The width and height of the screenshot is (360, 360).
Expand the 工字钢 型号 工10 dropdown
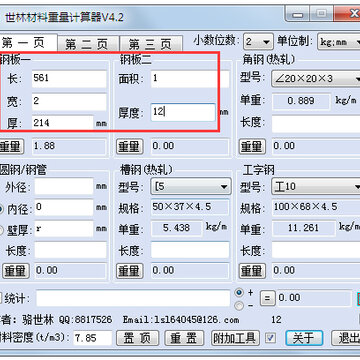pos(316,186)
